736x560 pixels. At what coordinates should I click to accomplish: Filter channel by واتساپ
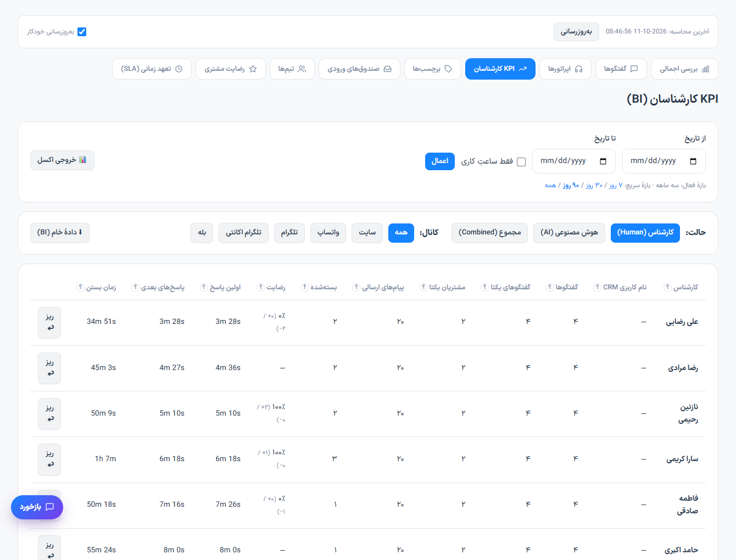[328, 233]
